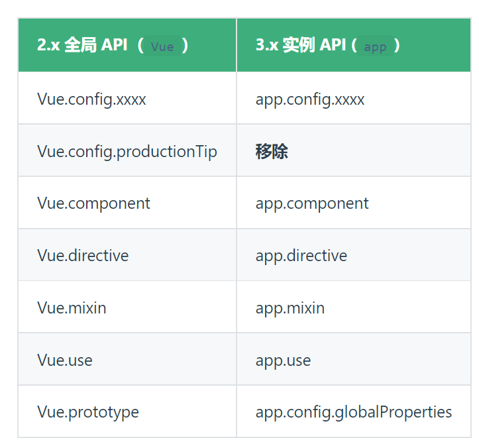Click '实例' in the second header
This screenshot has height=448, width=479.
tap(298, 45)
